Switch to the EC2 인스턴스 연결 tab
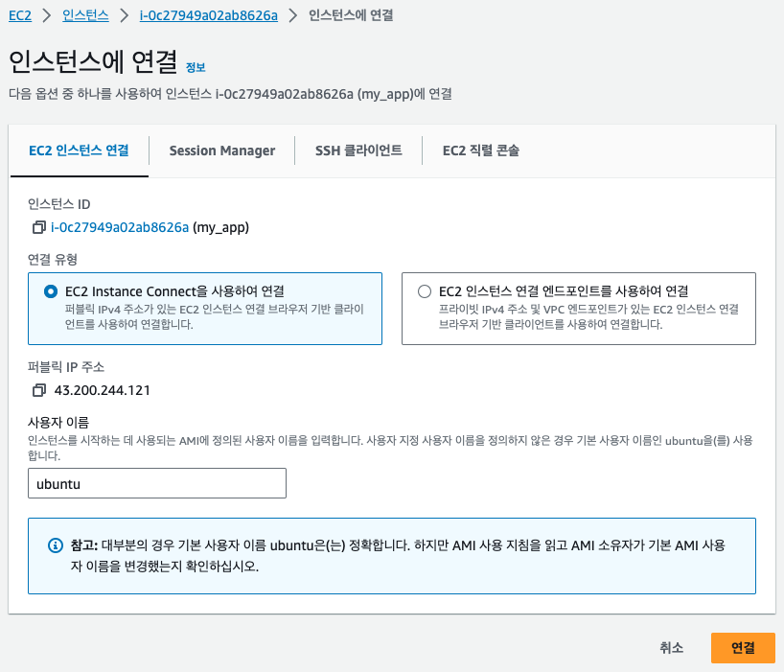784x672 pixels. tap(79, 151)
